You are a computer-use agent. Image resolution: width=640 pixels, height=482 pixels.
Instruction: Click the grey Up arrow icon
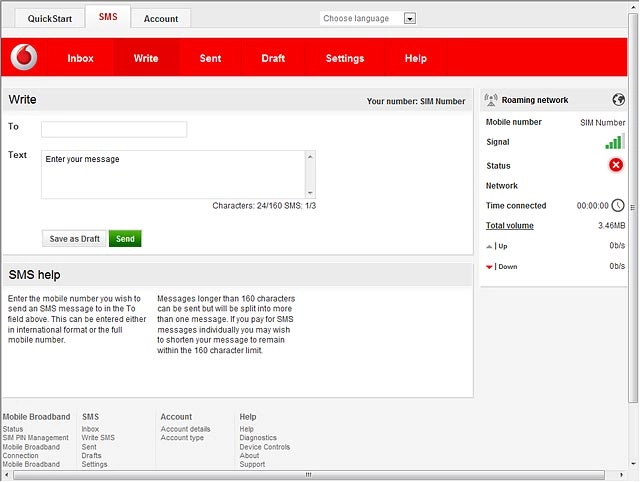pyautogui.click(x=489, y=246)
